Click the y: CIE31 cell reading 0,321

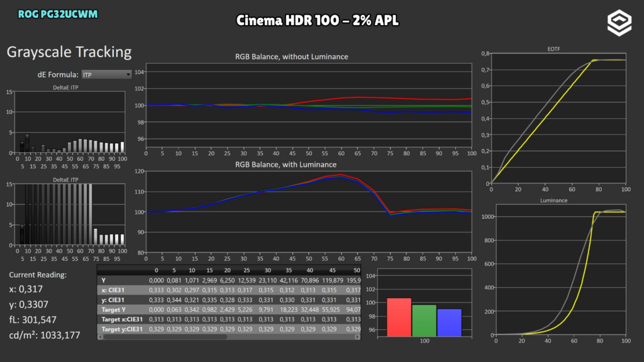[x=192, y=300]
